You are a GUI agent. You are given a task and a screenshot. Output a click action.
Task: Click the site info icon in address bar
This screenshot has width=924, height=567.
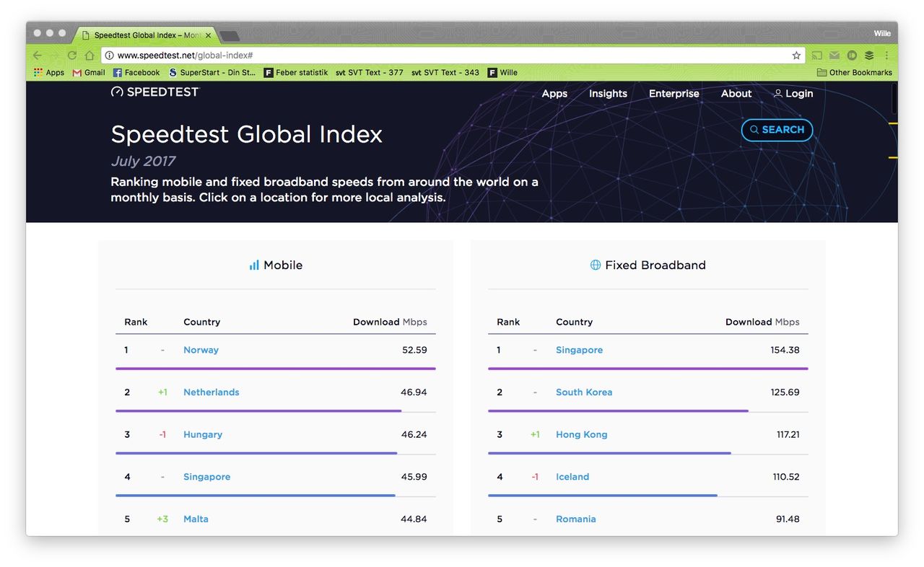(x=109, y=56)
